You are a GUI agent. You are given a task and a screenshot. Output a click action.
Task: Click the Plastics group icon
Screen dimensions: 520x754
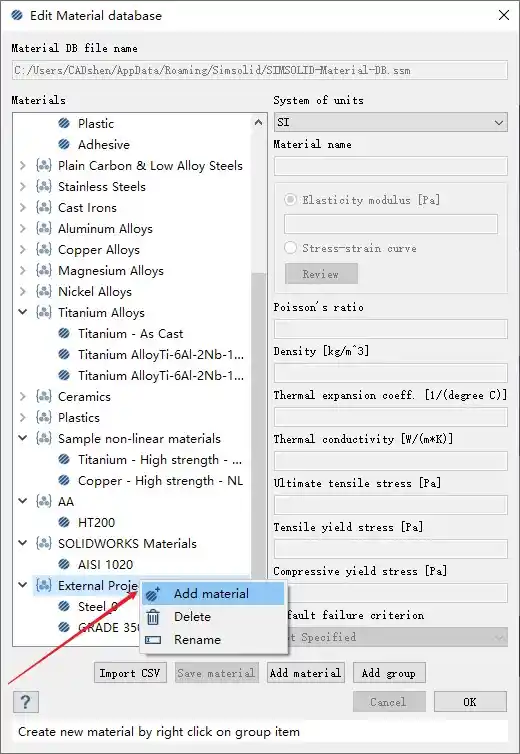tap(44, 417)
